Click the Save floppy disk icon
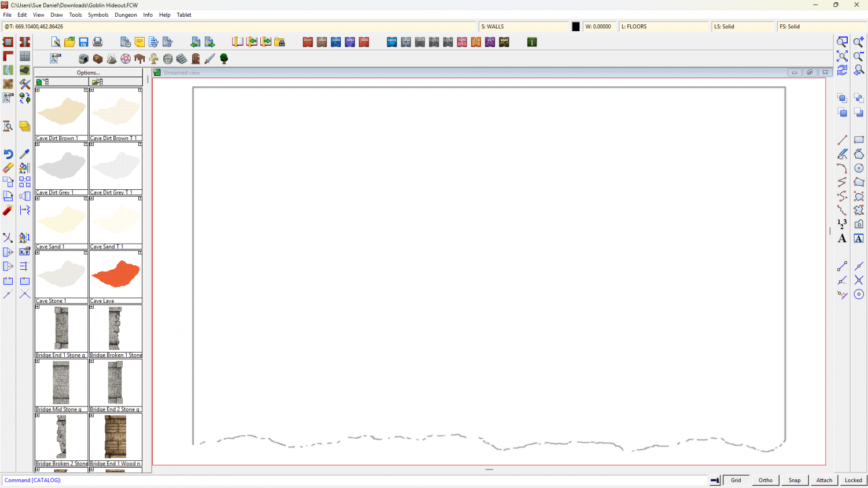 (83, 42)
